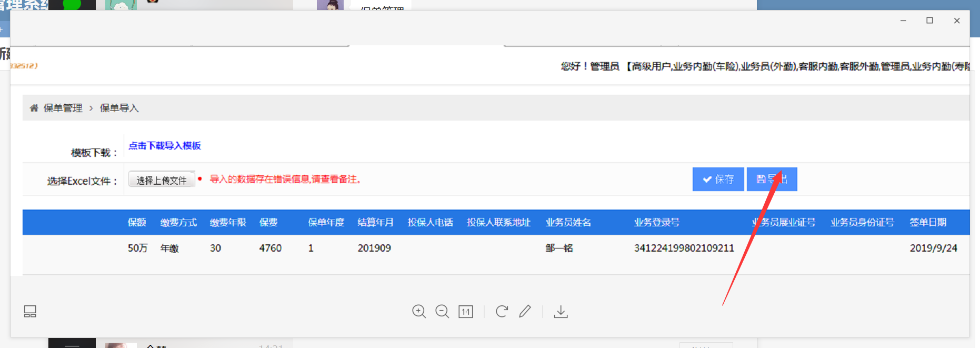The image size is (980, 348).
Task: Click the 业务员姓名 column header
Action: tap(568, 222)
